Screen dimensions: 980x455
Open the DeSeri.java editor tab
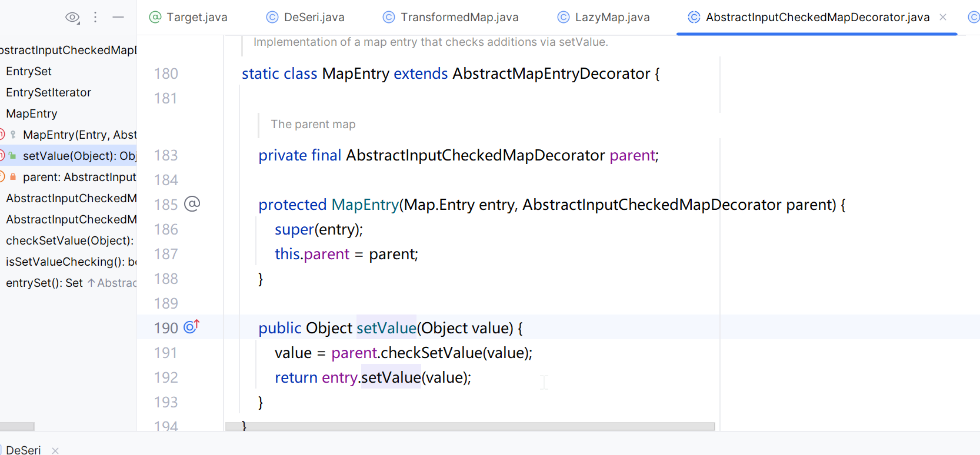point(305,18)
